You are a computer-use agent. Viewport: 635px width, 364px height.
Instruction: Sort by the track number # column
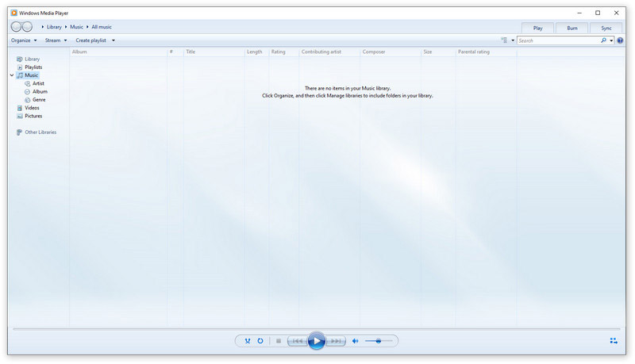175,52
